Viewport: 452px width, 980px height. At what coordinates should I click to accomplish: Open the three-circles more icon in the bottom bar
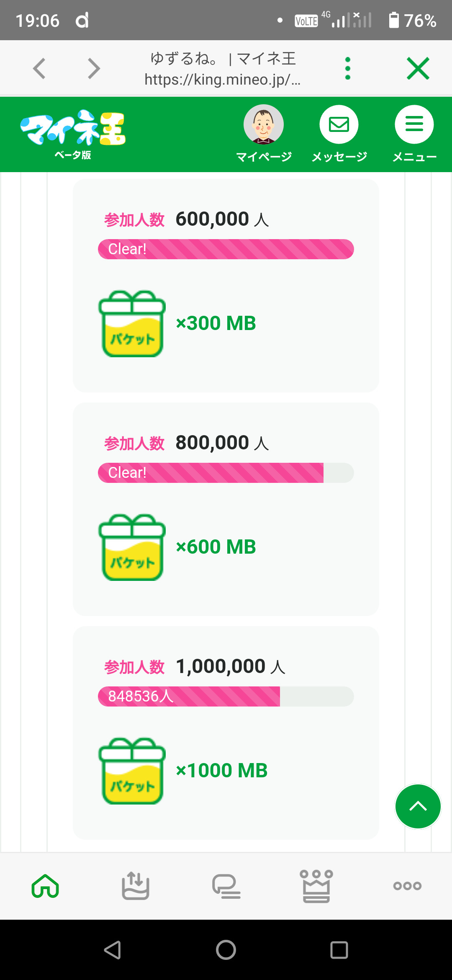(x=407, y=886)
